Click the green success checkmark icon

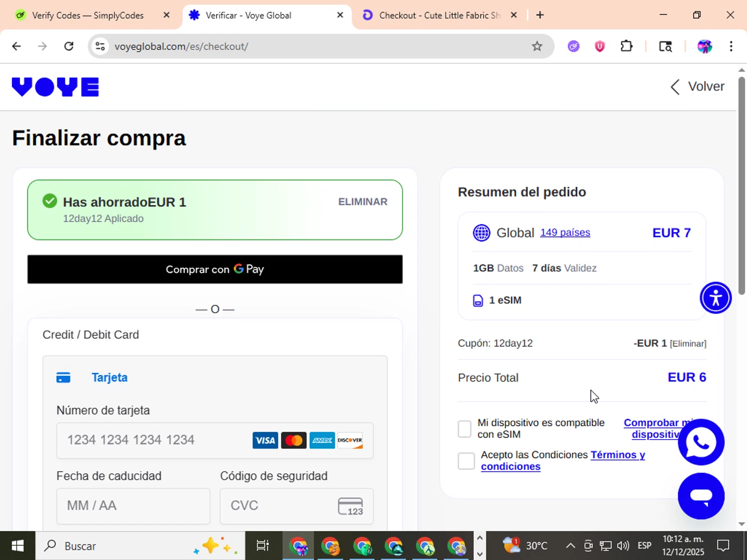pos(50,201)
